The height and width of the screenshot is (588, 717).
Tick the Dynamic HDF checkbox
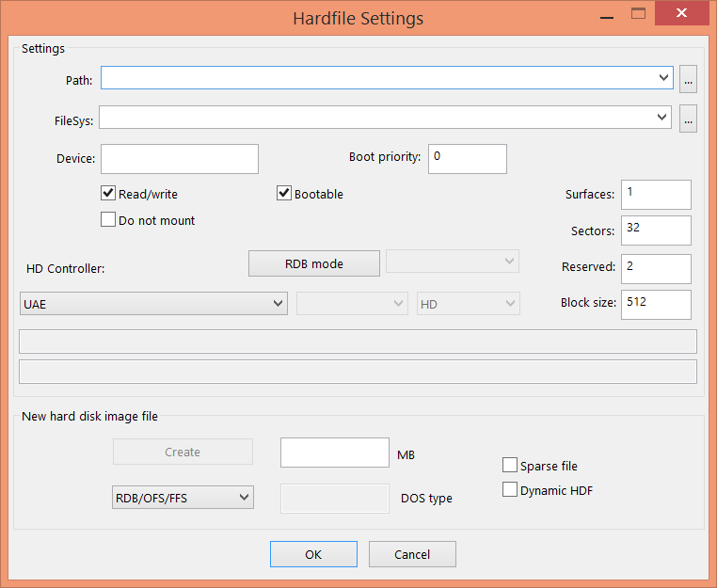coord(510,490)
